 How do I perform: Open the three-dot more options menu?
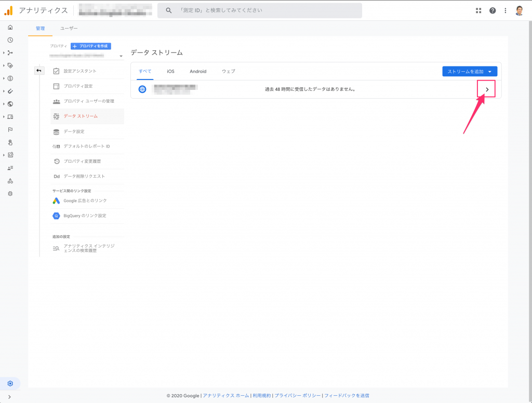tap(505, 10)
